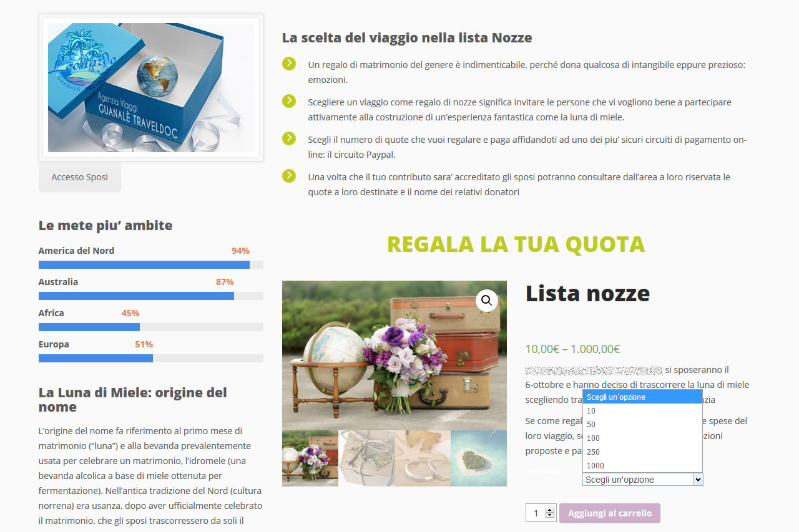Click the magnifier zoom icon on product image
Image resolution: width=799 pixels, height=532 pixels.
487,301
